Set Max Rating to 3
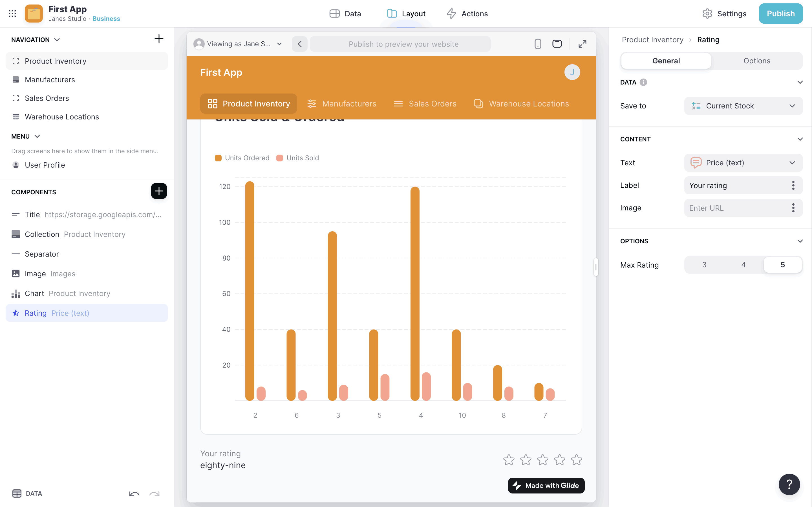This screenshot has width=812, height=507. pyautogui.click(x=704, y=265)
